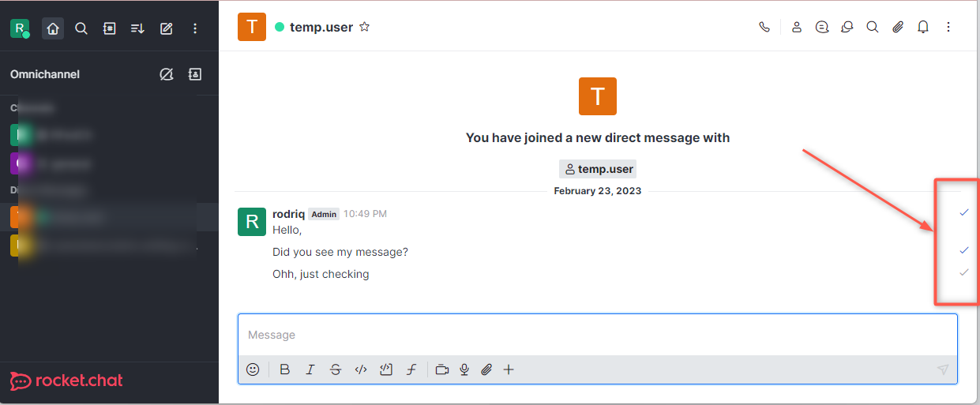Viewport: 980px width, 405px height.
Task: Toggle Omnichannel availability status icon
Action: coord(167,74)
